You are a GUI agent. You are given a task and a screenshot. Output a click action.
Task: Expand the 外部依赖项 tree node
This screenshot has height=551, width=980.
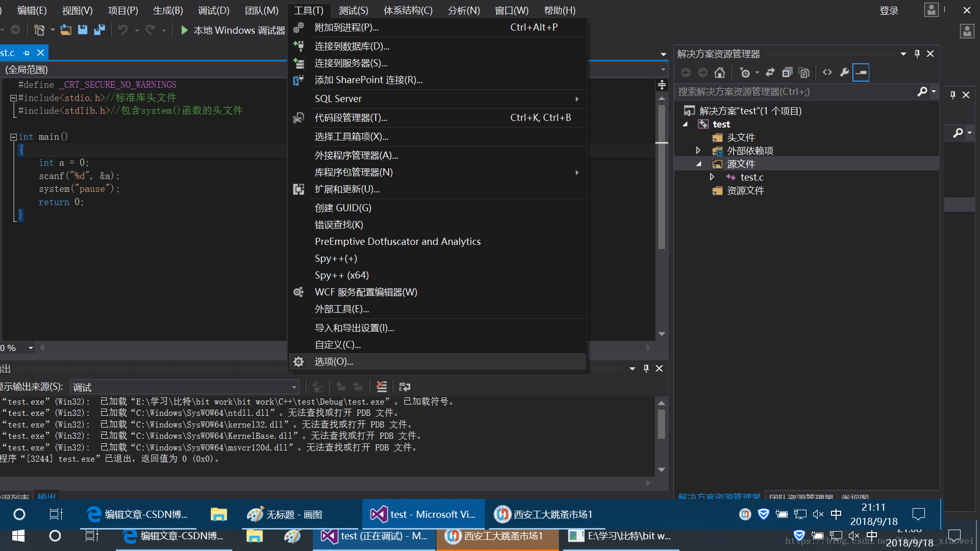tap(698, 151)
